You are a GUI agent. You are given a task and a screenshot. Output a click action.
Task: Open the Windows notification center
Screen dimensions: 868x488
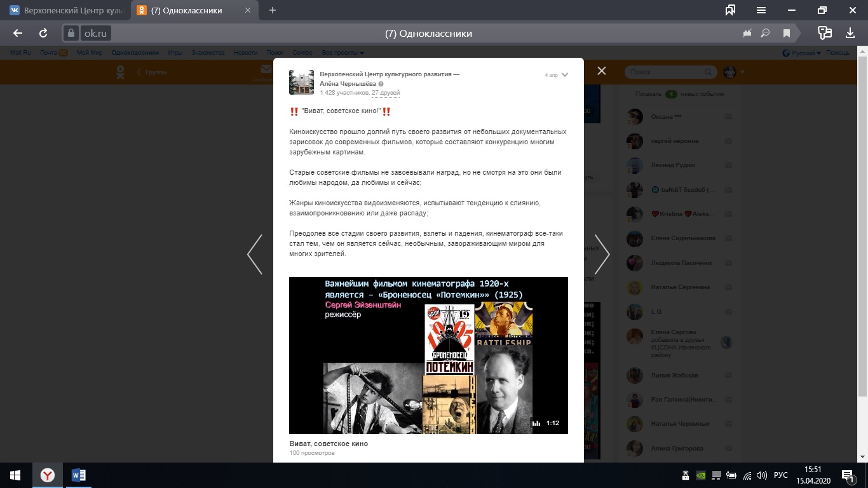click(848, 475)
